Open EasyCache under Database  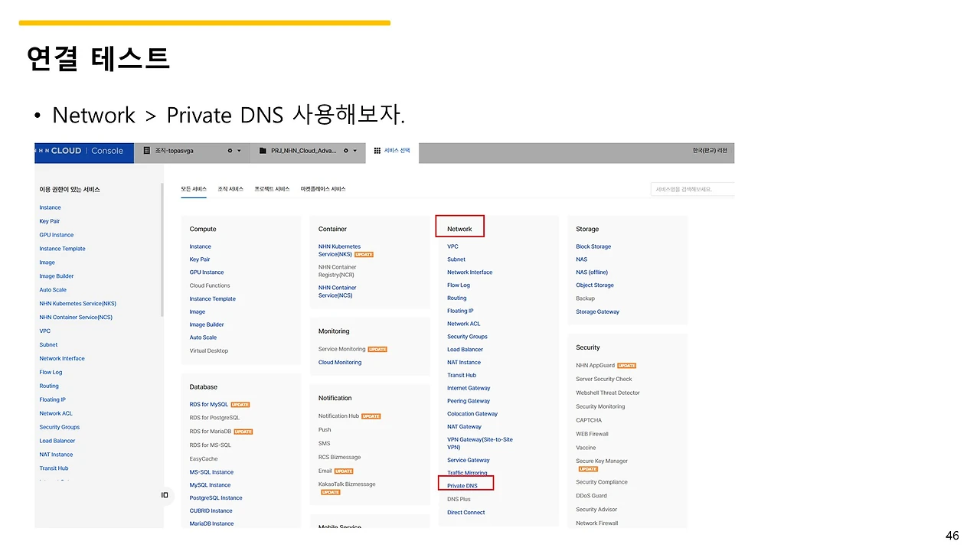coord(204,459)
